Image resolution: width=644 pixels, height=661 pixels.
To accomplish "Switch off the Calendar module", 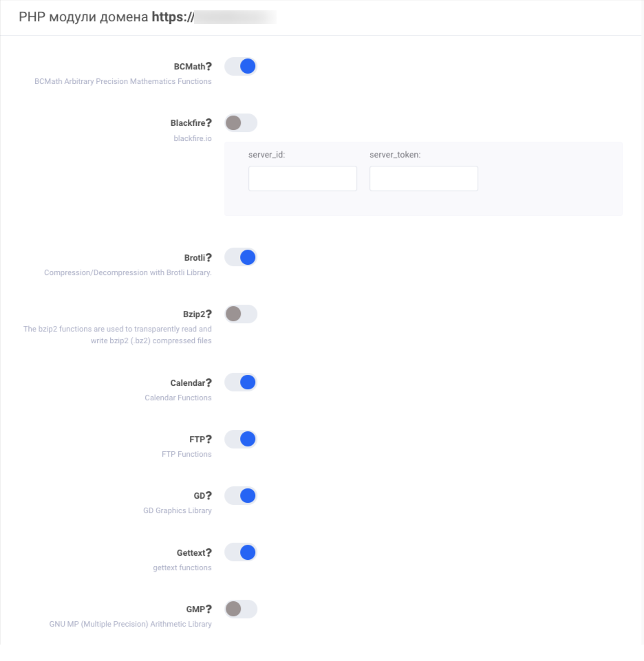I will (x=241, y=382).
